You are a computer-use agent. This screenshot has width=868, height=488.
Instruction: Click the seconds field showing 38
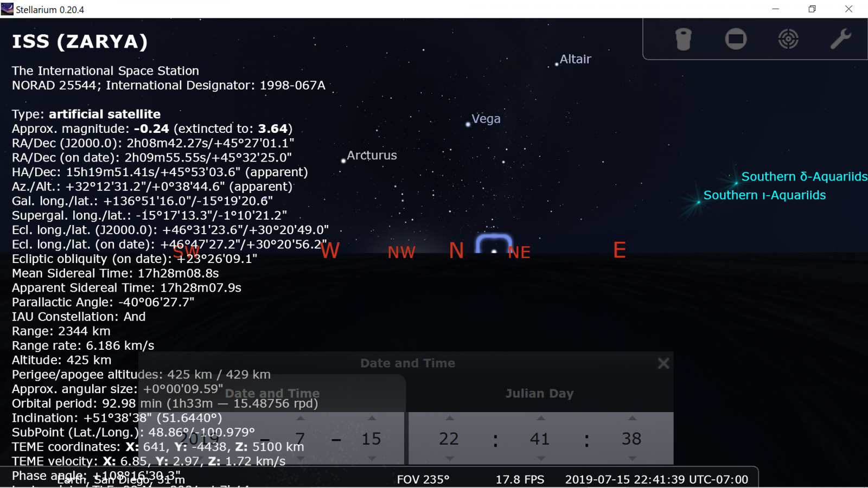coord(631,439)
